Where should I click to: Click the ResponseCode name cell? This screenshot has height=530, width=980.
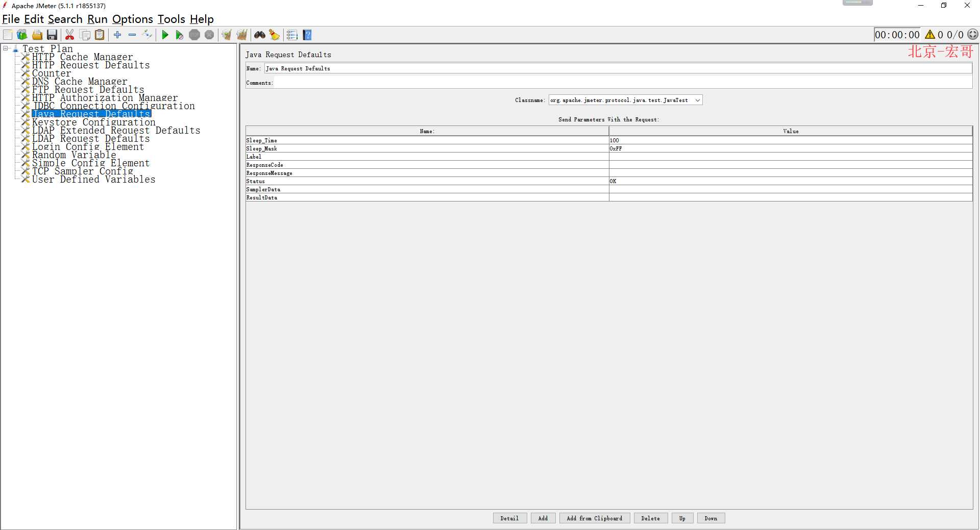427,165
